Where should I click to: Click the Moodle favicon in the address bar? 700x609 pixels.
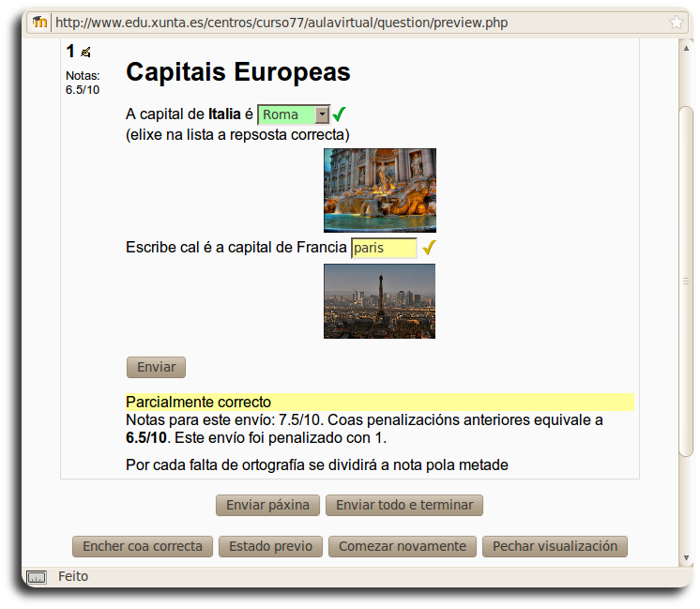[39, 23]
